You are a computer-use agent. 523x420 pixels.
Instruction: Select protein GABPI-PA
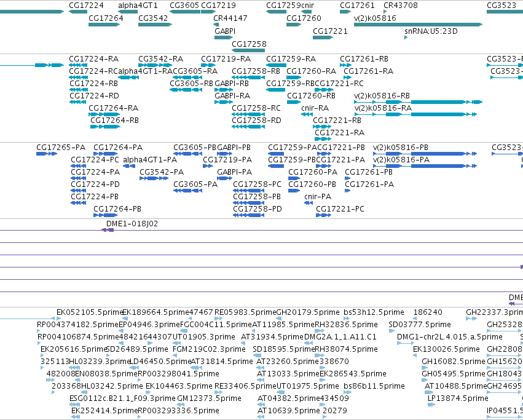coord(224,178)
